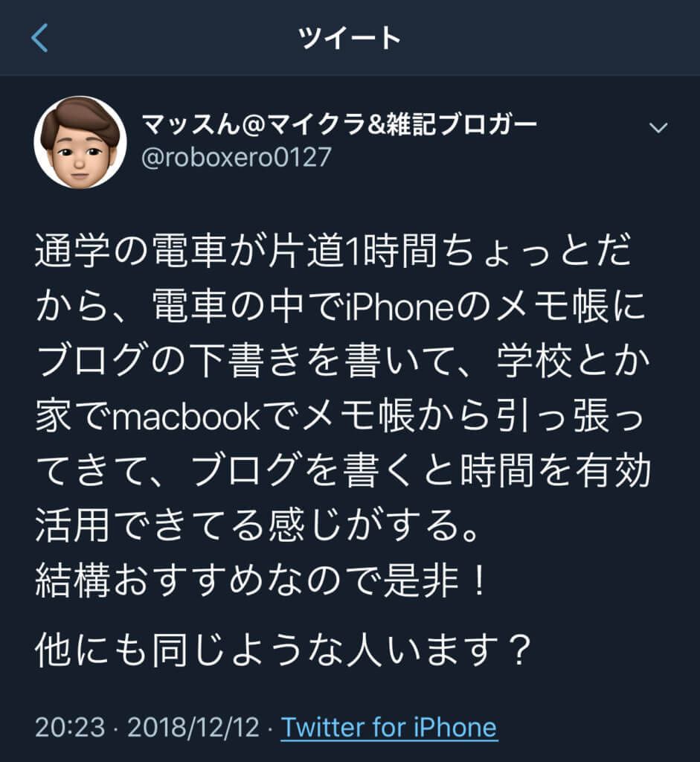Tap the tweet line starting with 通学の電車
The width and height of the screenshot is (700, 762).
tap(333, 251)
